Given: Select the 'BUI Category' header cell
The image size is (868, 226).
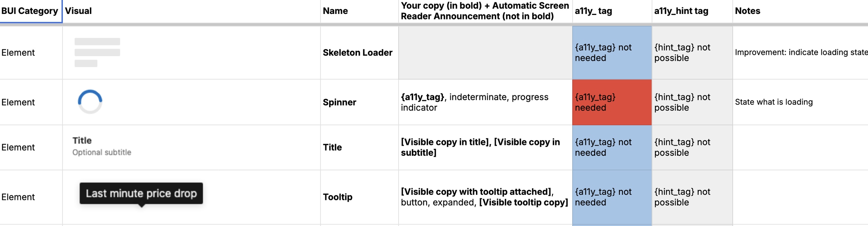Looking at the screenshot, I should click(30, 11).
